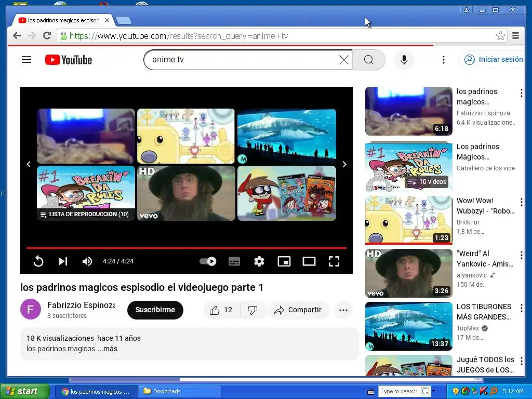This screenshot has width=532, height=399.
Task: Open more actions ellipsis under video
Action: [343, 310]
